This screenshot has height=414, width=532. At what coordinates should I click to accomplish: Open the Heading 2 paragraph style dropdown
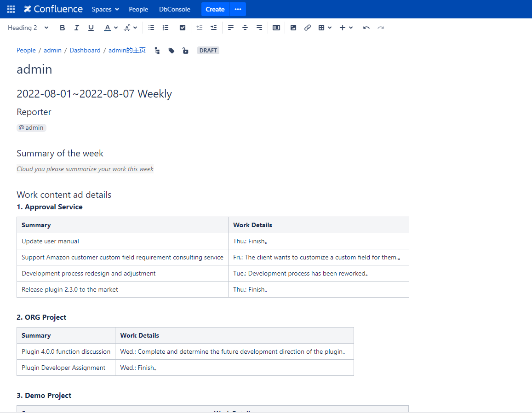tap(28, 28)
